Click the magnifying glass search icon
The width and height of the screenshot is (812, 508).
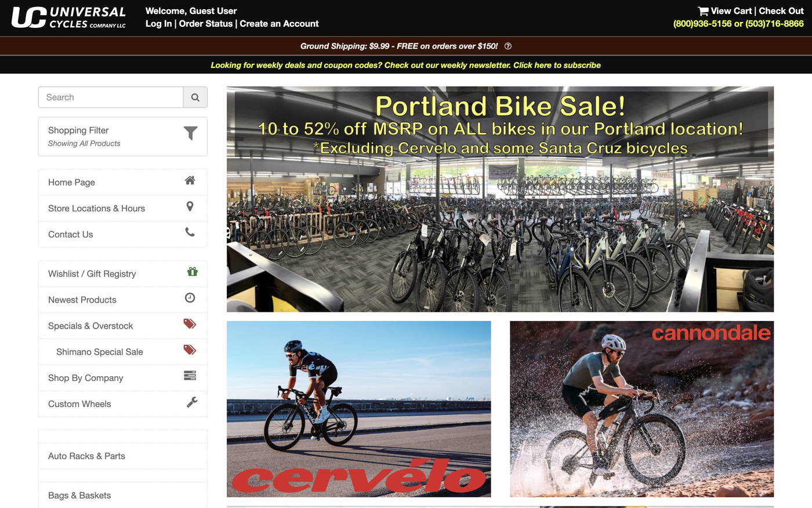click(195, 97)
